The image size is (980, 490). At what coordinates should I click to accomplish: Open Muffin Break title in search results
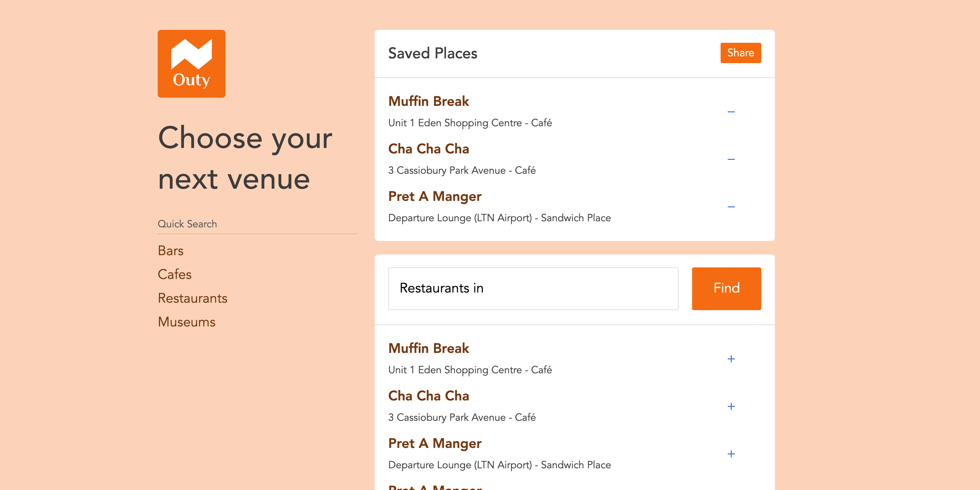point(428,348)
